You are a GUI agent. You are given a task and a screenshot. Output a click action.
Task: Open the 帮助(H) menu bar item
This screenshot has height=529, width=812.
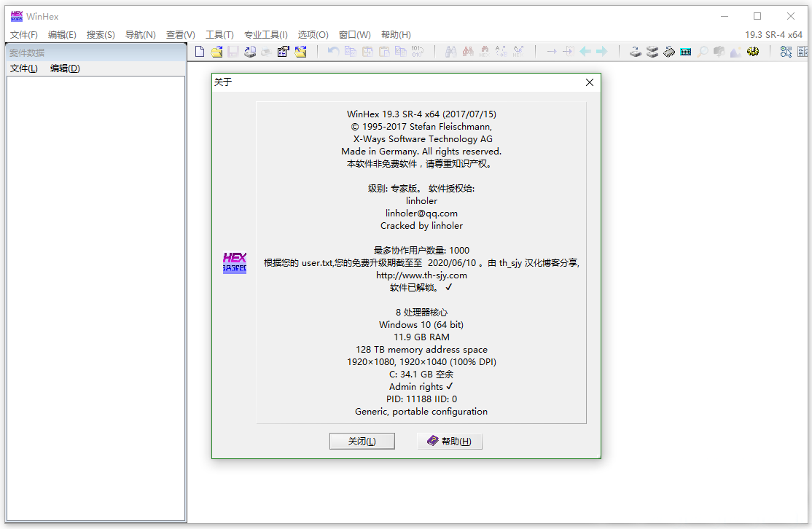(397, 35)
